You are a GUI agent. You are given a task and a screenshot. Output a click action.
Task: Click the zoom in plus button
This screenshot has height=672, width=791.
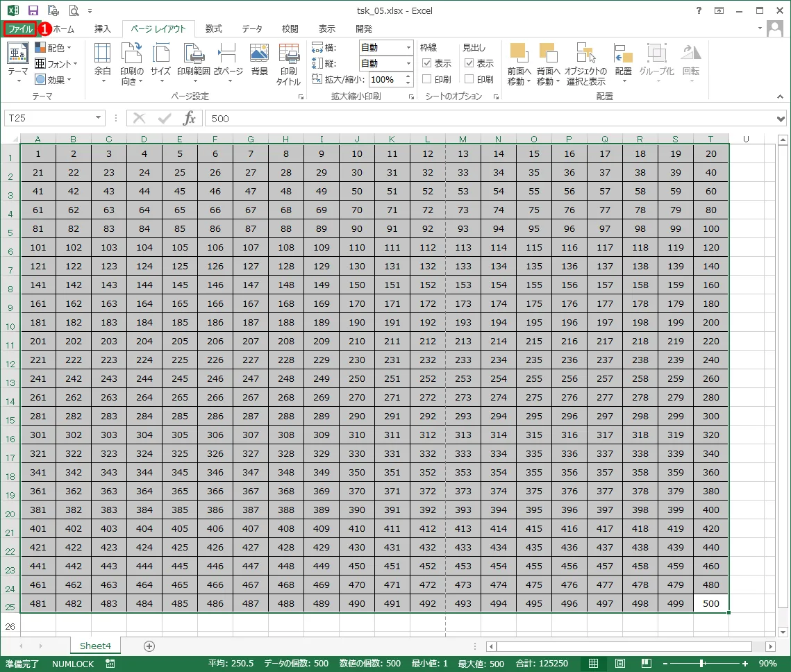point(744,664)
